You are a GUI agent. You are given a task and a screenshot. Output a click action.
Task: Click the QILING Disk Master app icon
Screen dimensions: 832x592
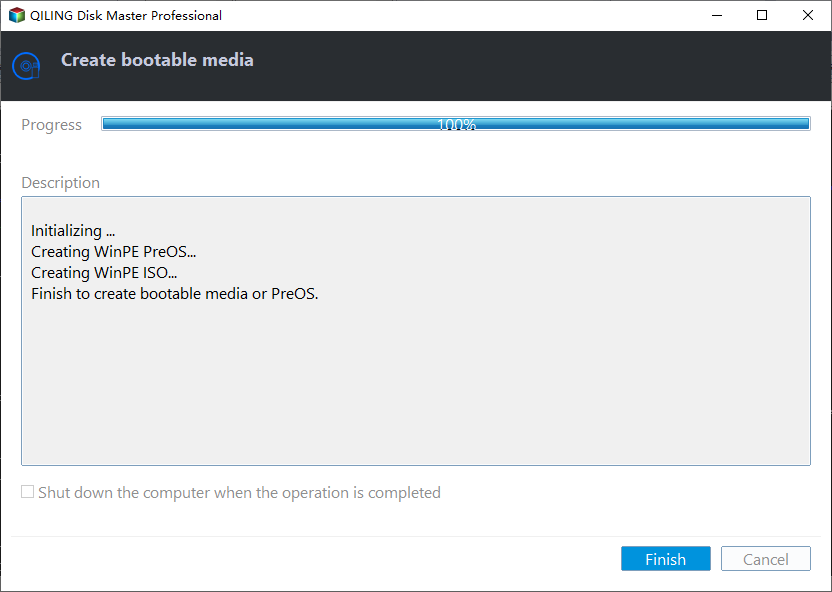17,15
